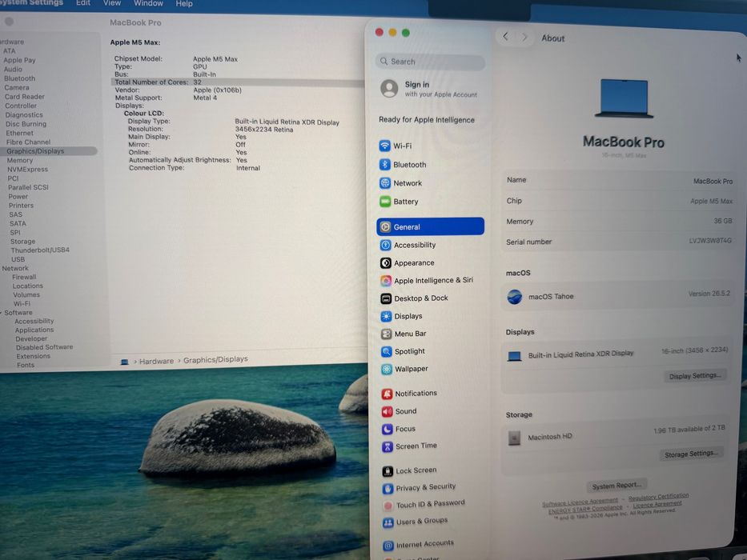This screenshot has height=560, width=747.
Task: Open Menu Bar settings icon
Action: click(x=387, y=334)
